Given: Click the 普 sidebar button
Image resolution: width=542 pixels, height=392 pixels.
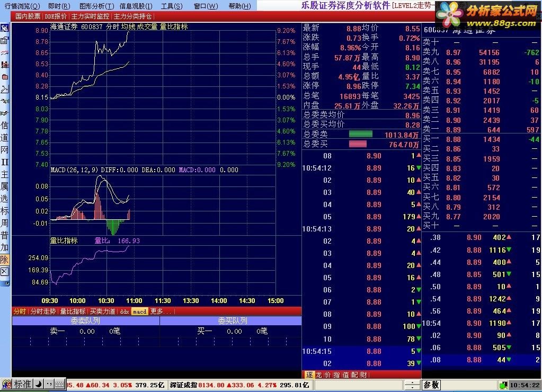Looking at the screenshot, I should click(x=4, y=235).
